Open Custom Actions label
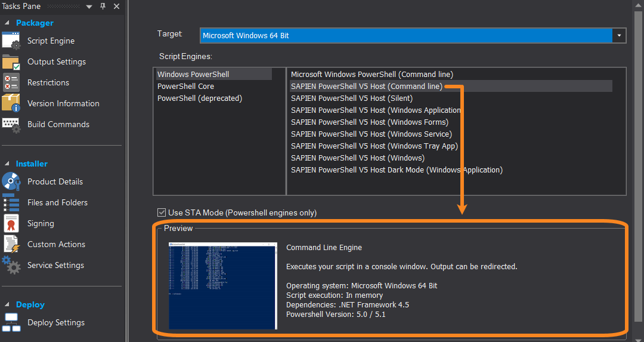The height and width of the screenshot is (342, 644). coord(56,244)
